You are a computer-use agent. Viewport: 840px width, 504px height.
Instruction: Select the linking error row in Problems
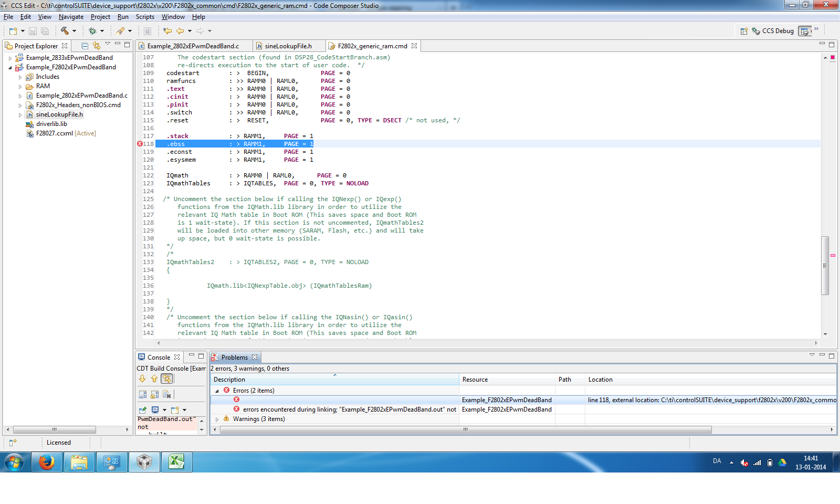point(523,409)
